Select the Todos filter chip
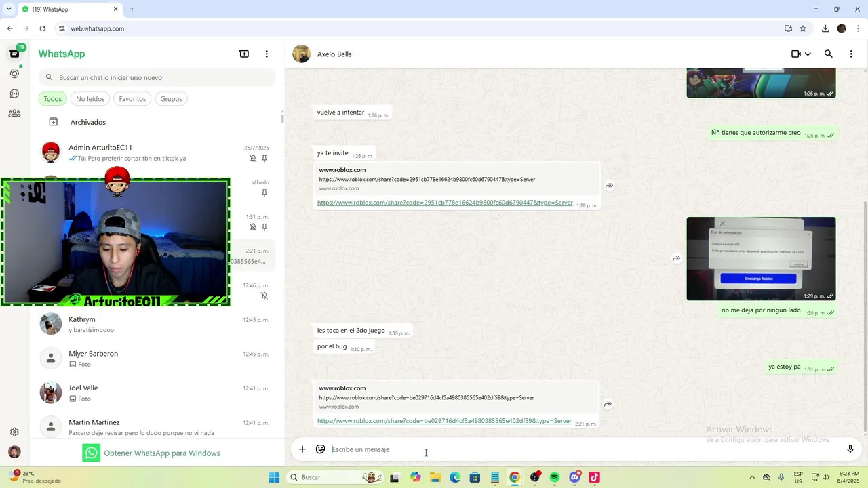Image resolution: width=868 pixels, height=488 pixels. [53, 99]
